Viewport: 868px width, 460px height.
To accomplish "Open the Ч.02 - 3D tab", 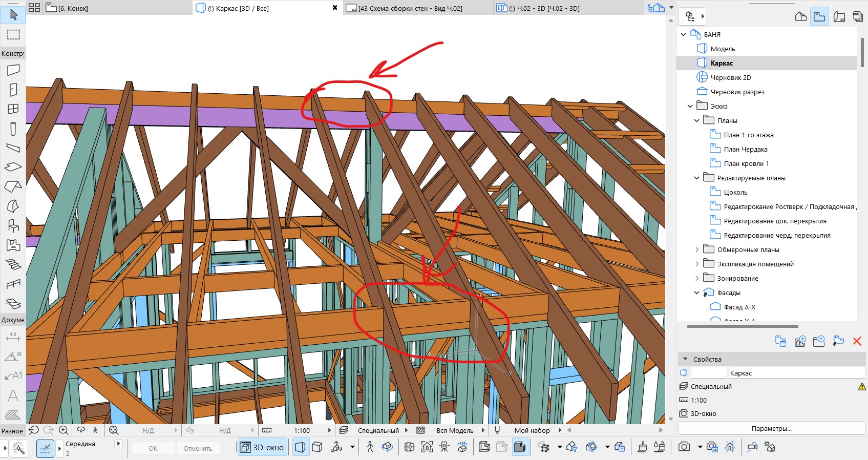I will [544, 8].
